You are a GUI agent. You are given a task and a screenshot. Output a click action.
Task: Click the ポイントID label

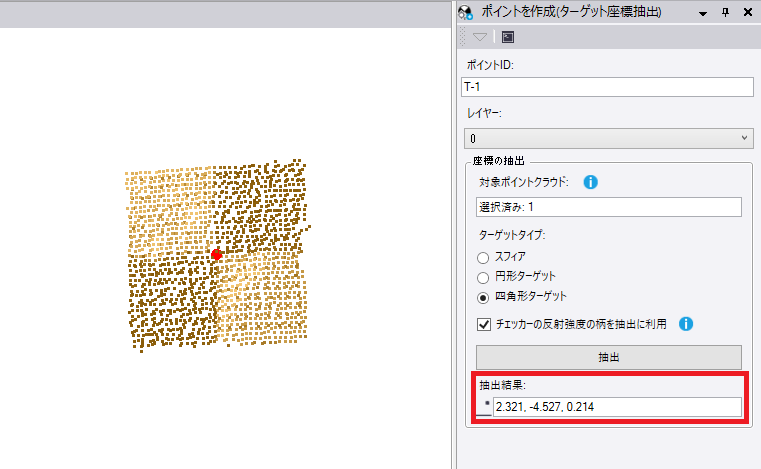(x=490, y=65)
